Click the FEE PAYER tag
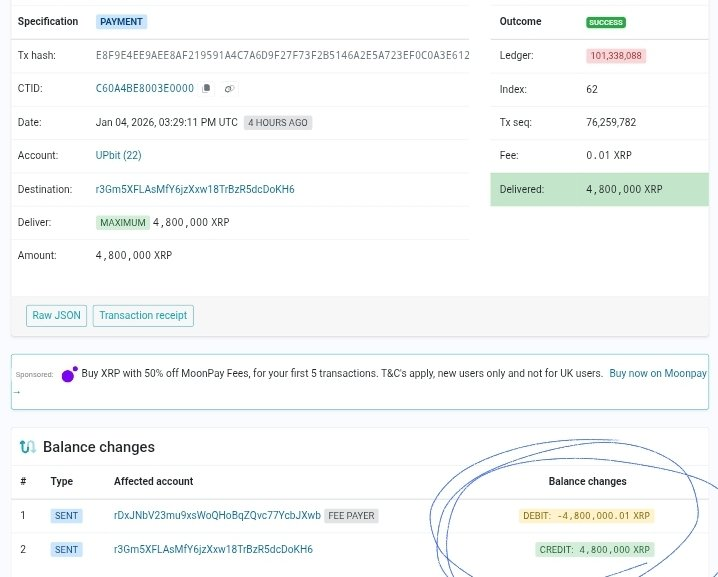The width and height of the screenshot is (718, 577). tap(352, 516)
